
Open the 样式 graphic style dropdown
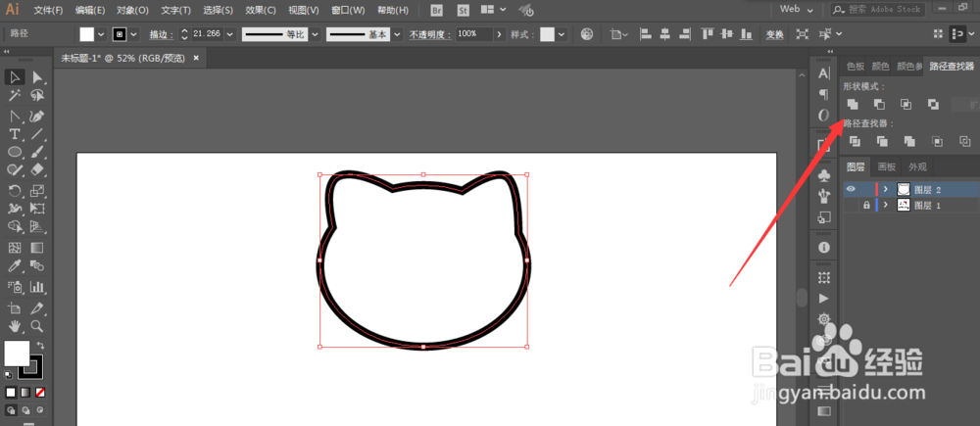[x=562, y=33]
